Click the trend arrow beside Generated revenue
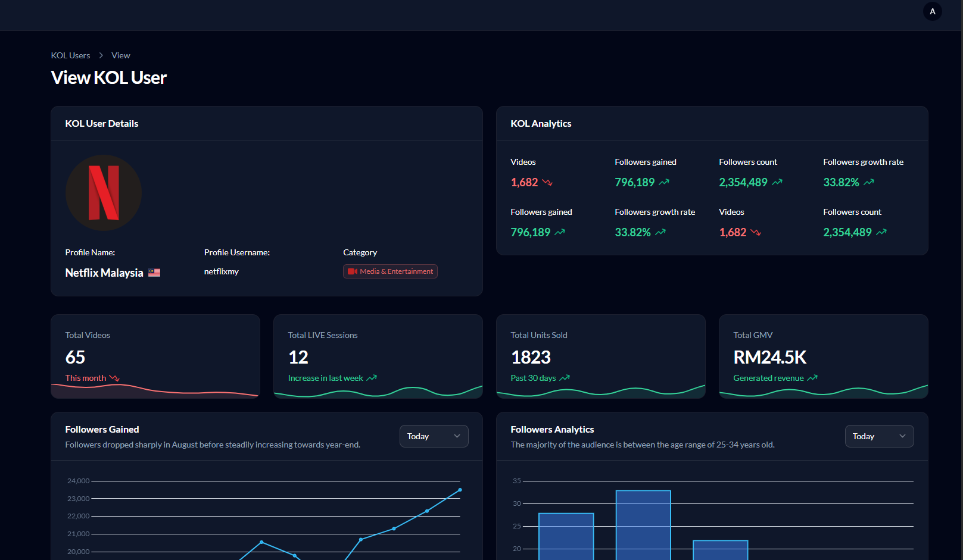The width and height of the screenshot is (963, 560). pyautogui.click(x=812, y=378)
